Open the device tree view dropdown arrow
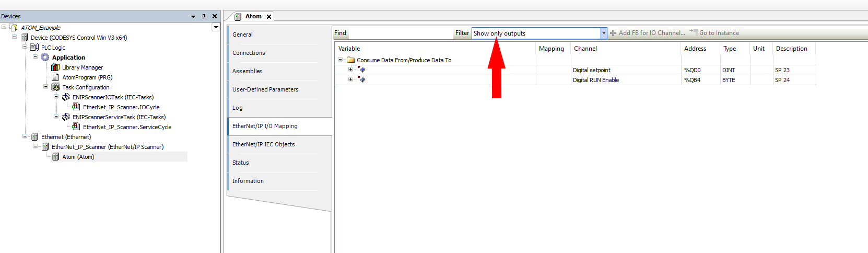Screen dimensions: 868x253 click(x=216, y=27)
